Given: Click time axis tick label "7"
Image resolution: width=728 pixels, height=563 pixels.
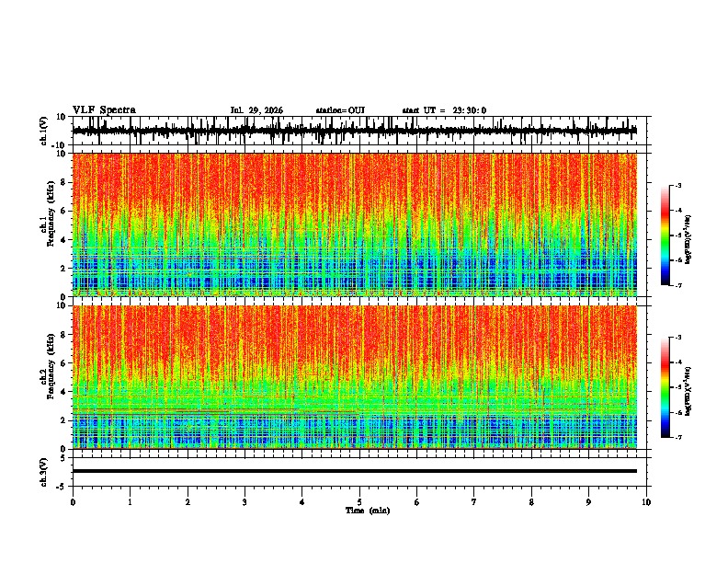Looking at the screenshot, I should click(474, 502).
